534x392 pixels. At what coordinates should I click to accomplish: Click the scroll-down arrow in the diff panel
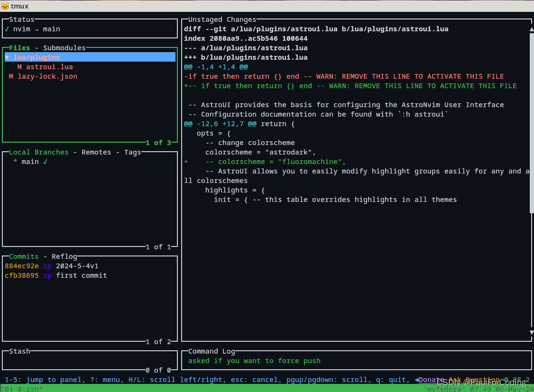click(x=531, y=332)
